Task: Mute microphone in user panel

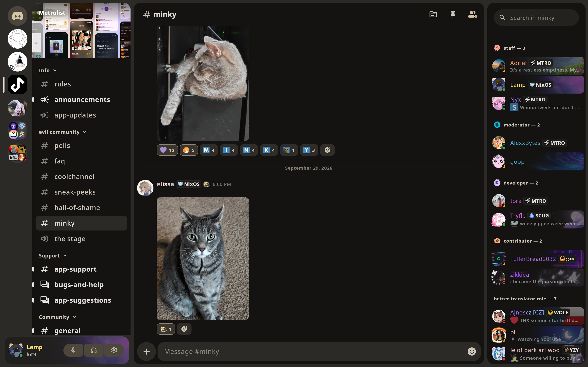Action: (73, 350)
